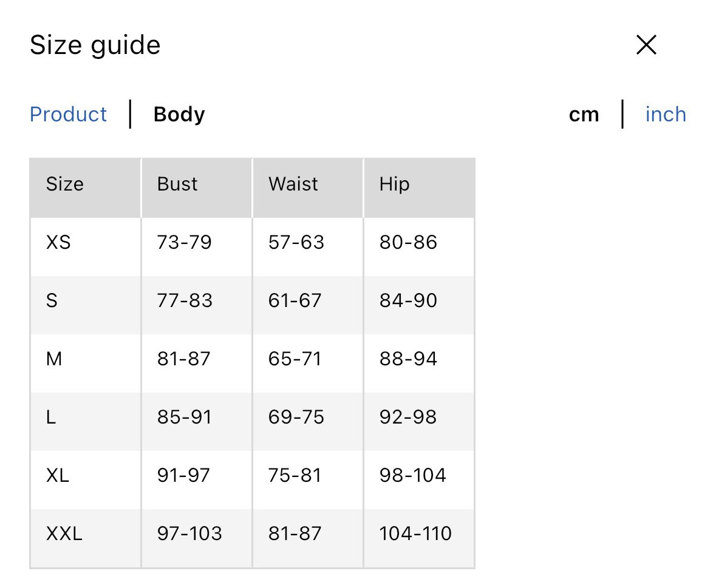The width and height of the screenshot is (716, 588).
Task: Click the XS bust value 73-79
Action: click(x=184, y=243)
